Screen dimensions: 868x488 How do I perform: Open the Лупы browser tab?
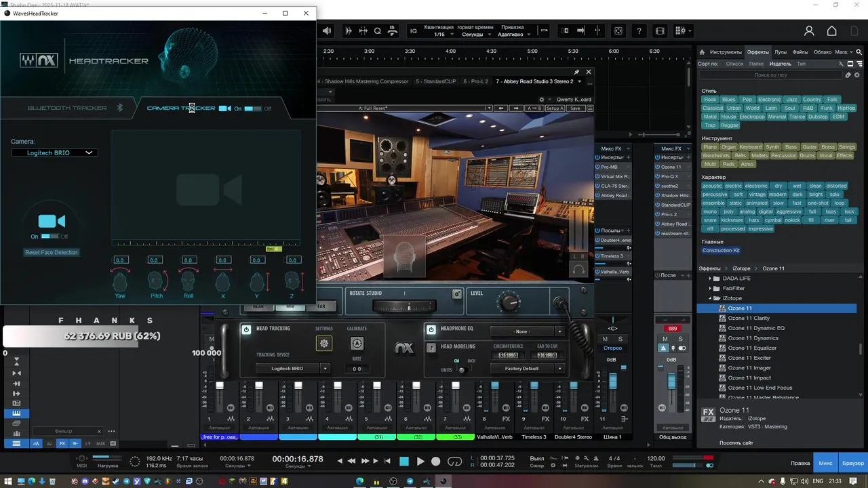point(781,52)
